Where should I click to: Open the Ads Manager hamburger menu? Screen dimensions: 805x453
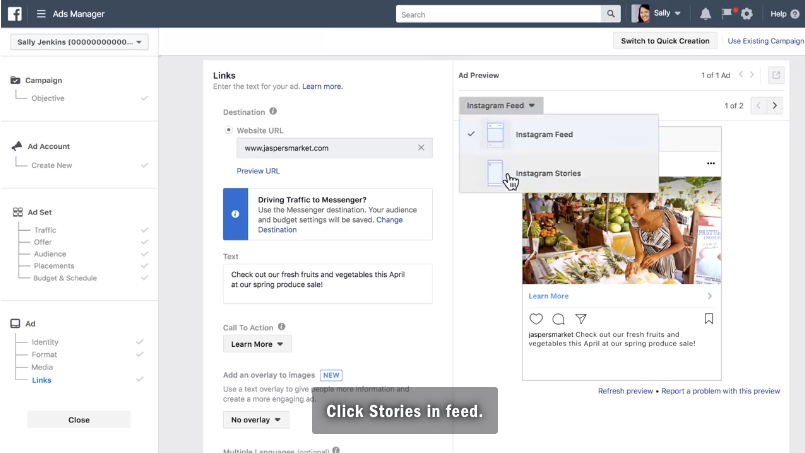41,14
